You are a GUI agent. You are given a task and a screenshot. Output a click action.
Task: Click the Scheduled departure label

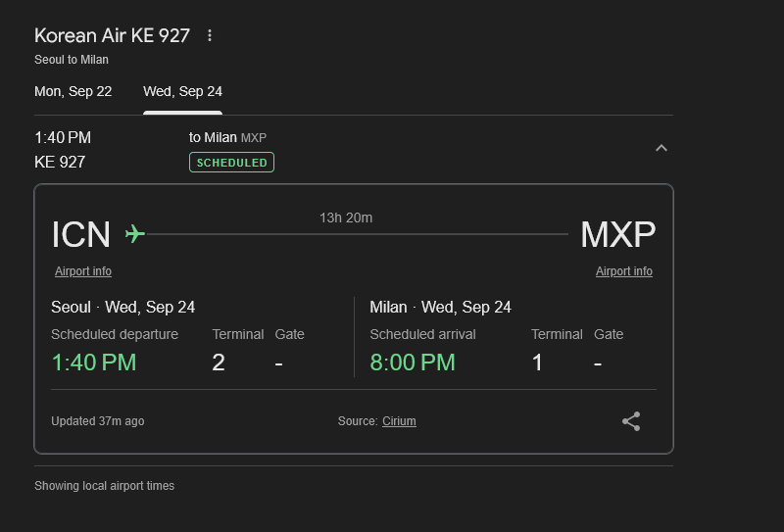115,334
